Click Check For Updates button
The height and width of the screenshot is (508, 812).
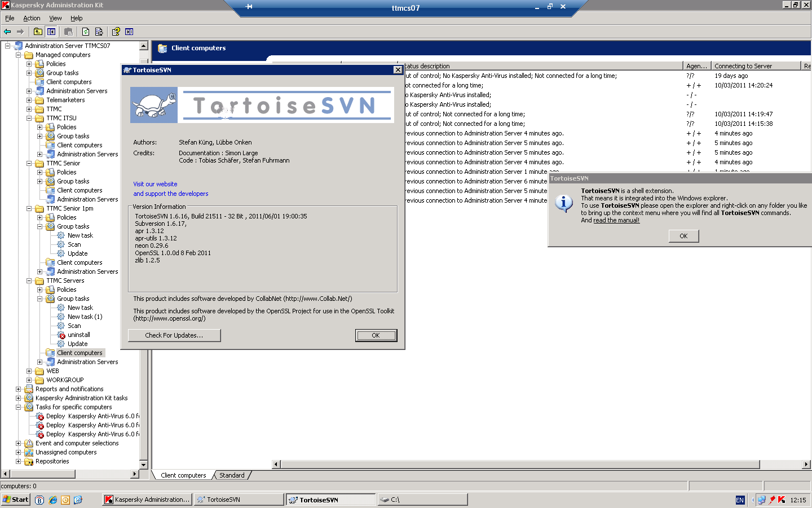tap(174, 335)
